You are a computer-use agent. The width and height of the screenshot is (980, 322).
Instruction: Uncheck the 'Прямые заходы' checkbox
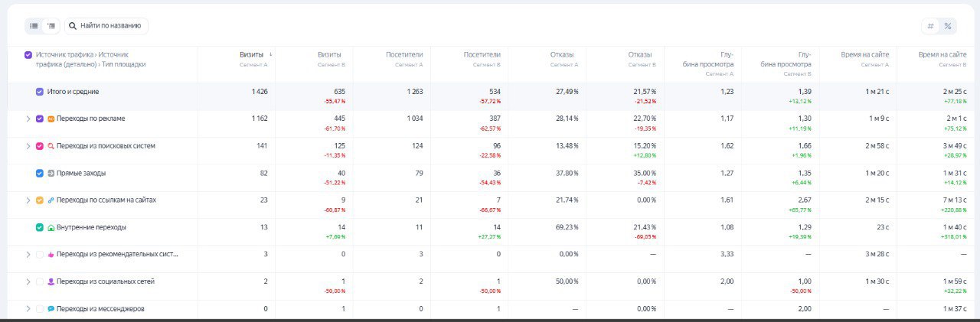coord(40,174)
